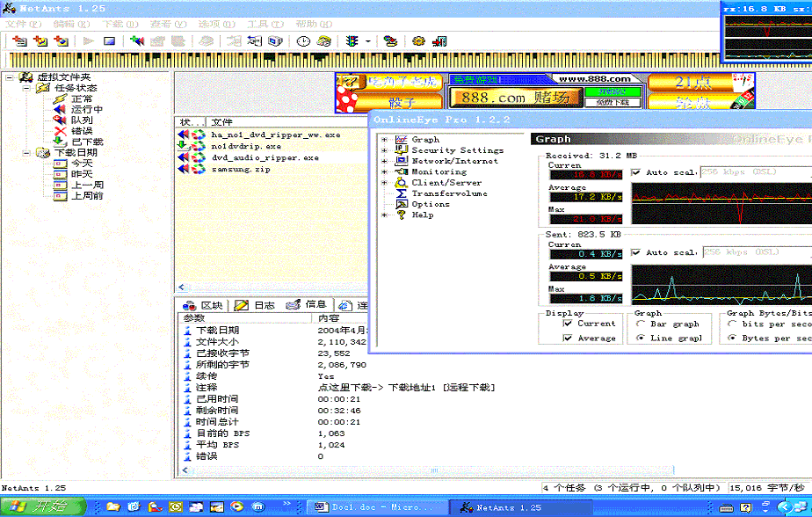Select file samsung.zip in list
This screenshot has height=517, width=812.
241,169
